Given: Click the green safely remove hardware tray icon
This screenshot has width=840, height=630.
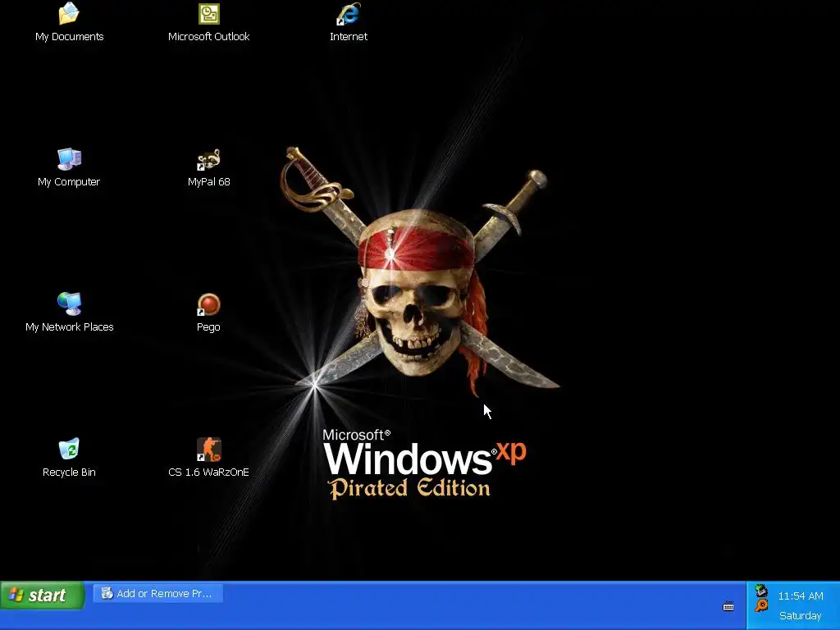Looking at the screenshot, I should (x=760, y=591).
